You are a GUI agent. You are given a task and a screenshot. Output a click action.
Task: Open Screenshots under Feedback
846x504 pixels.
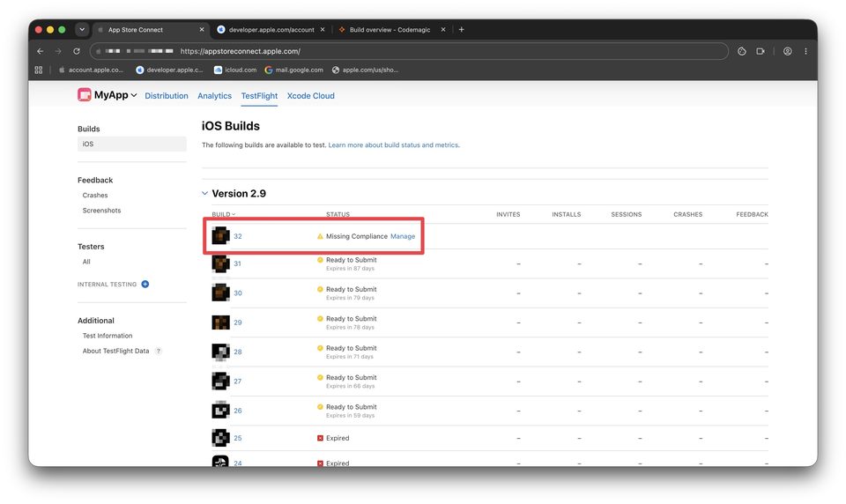(x=101, y=211)
